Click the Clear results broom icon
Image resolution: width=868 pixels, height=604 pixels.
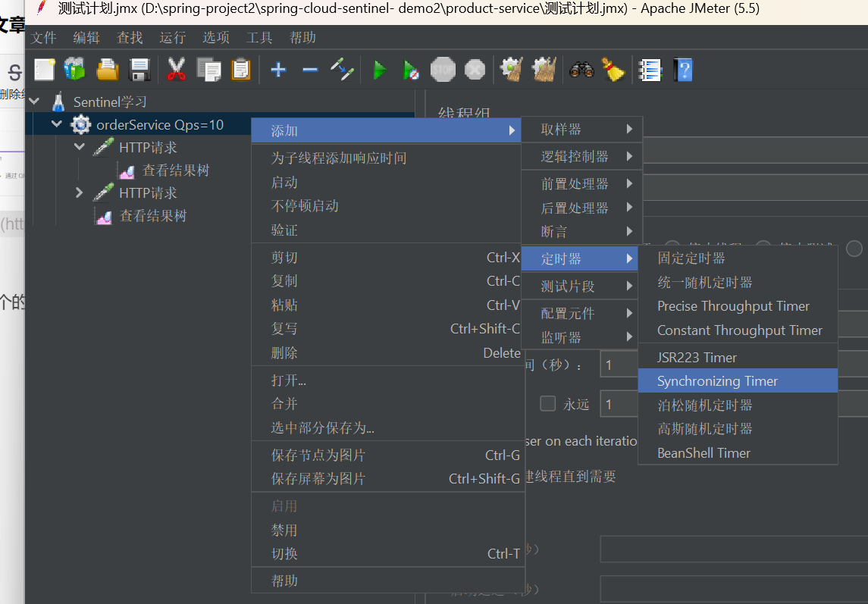(x=512, y=70)
